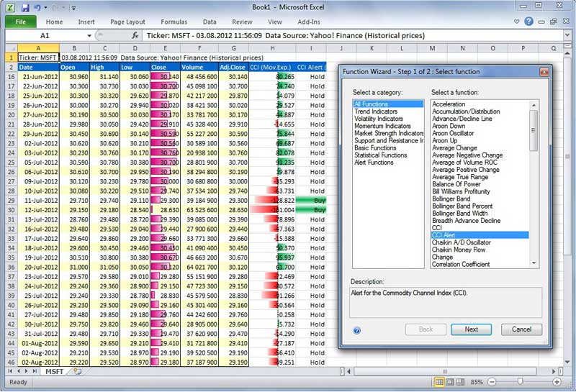Choose the Acceleration function
576x392 pixels.
click(x=449, y=104)
